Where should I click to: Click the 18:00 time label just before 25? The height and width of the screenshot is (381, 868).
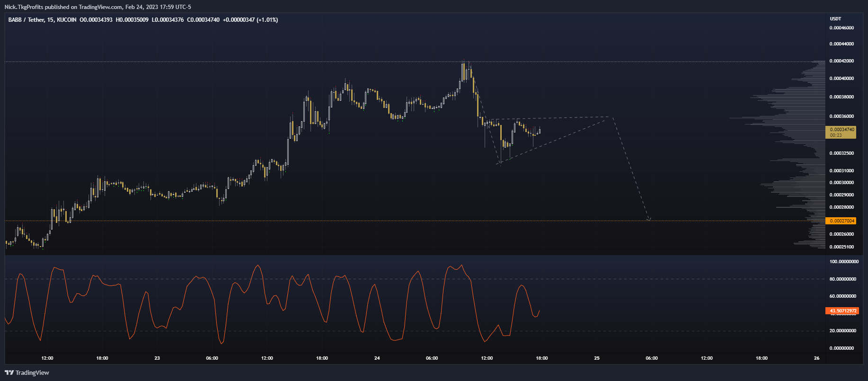click(x=542, y=358)
